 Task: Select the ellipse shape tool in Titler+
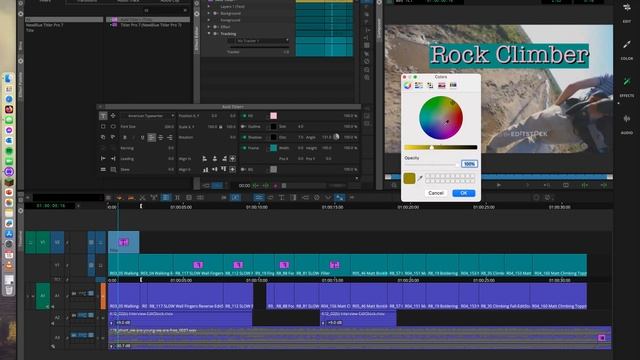113,127
